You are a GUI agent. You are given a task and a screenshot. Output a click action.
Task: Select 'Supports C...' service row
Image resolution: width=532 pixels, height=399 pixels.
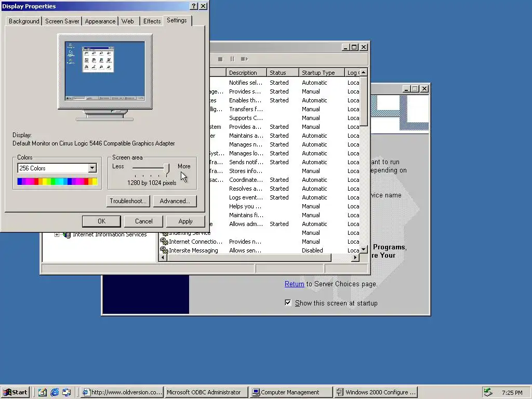246,118
